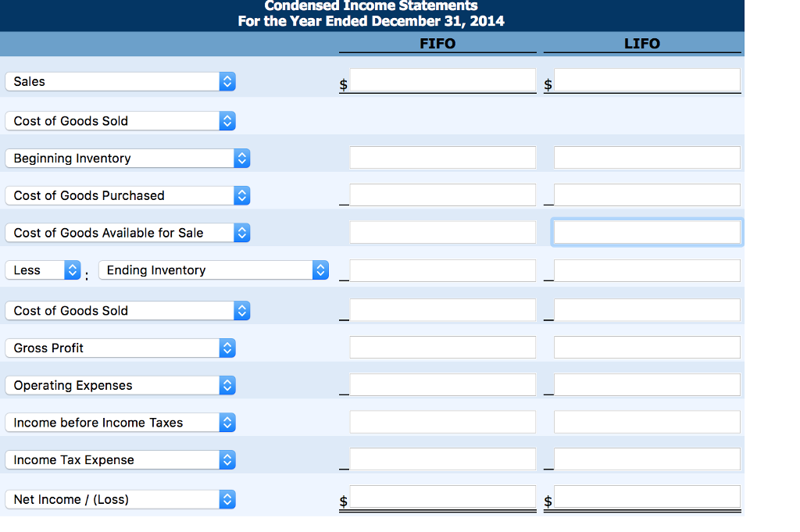Open the Income before Income Taxes dropdown
The image size is (800, 532).
point(120,423)
